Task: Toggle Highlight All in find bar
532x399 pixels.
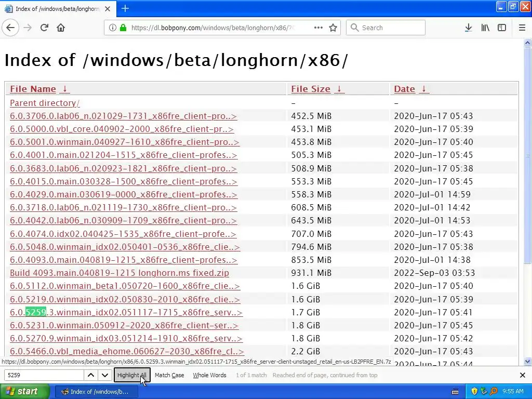Action: tap(132, 375)
